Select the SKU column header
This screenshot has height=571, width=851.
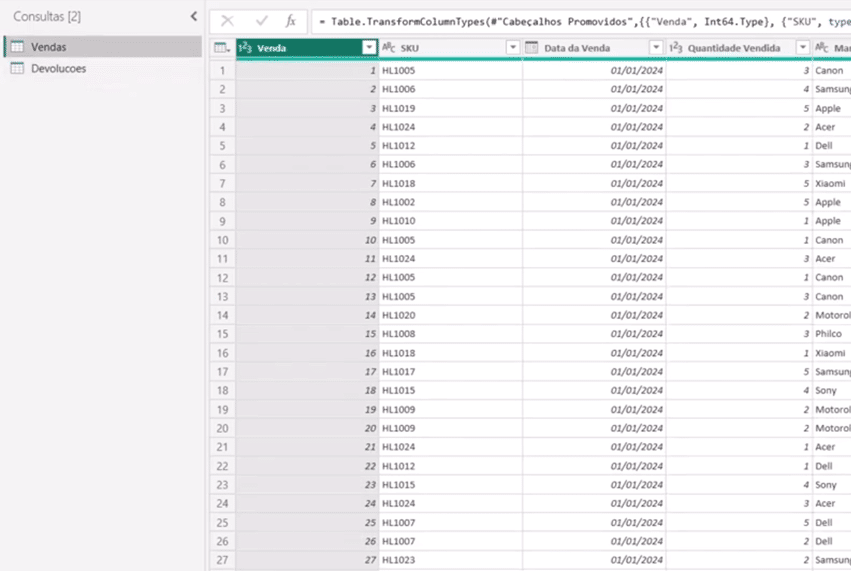450,48
